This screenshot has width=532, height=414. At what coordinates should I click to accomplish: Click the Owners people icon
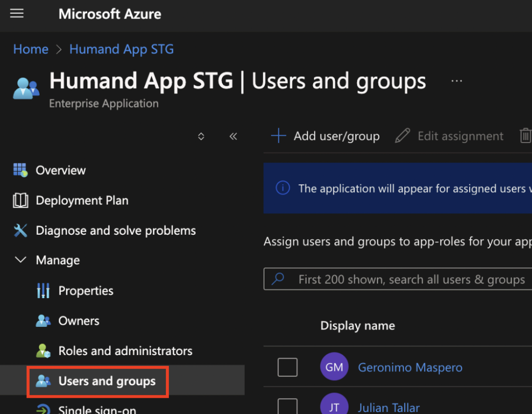click(x=43, y=321)
